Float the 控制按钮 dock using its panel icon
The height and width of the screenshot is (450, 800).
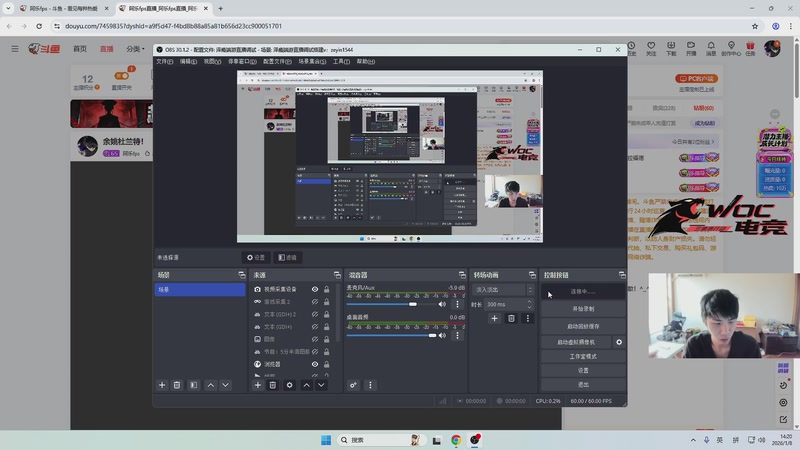pyautogui.click(x=622, y=275)
